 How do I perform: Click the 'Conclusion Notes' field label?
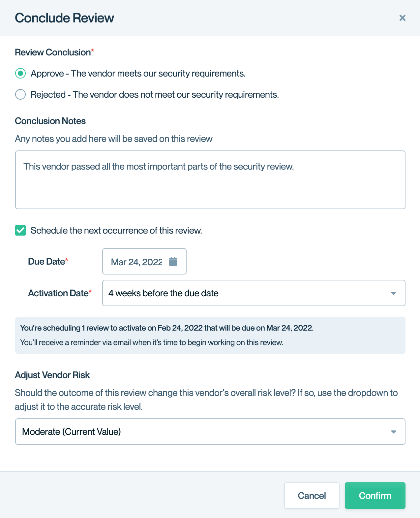pyautogui.click(x=50, y=121)
